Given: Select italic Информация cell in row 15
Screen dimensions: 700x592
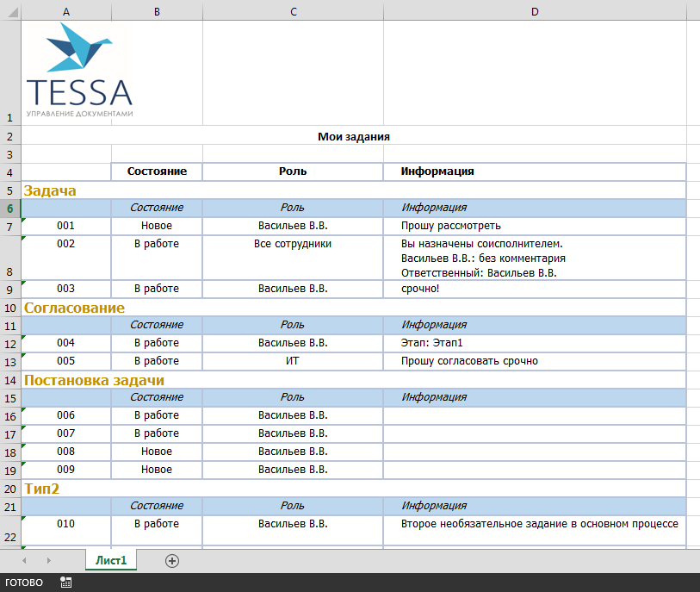Looking at the screenshot, I should (535, 397).
